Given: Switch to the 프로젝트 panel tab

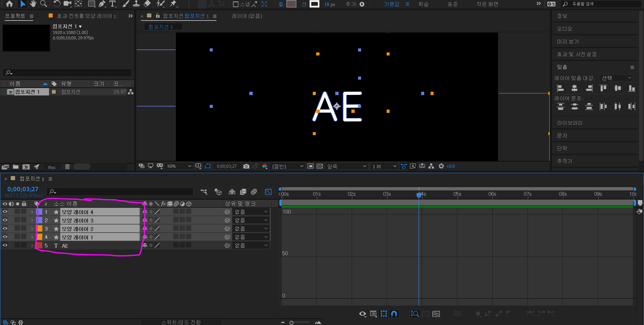Looking at the screenshot, I should point(15,16).
